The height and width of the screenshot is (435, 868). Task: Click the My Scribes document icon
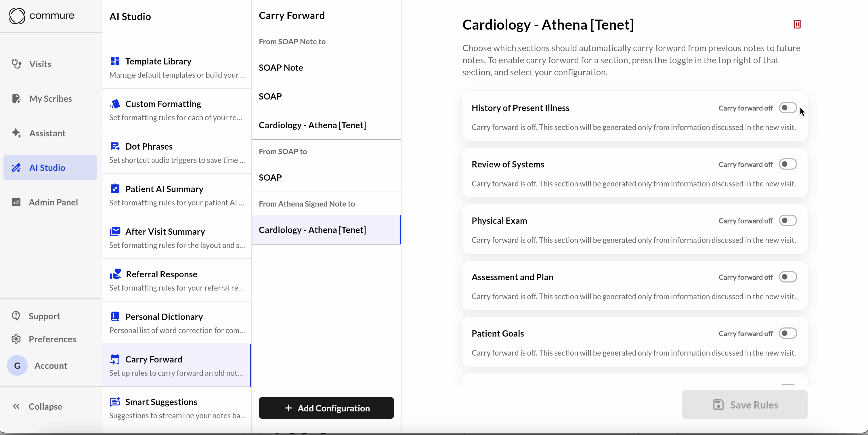click(16, 98)
